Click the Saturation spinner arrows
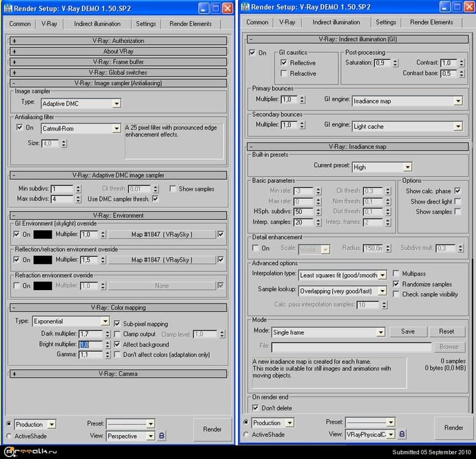Image resolution: width=476 pixels, height=459 pixels. coord(395,63)
